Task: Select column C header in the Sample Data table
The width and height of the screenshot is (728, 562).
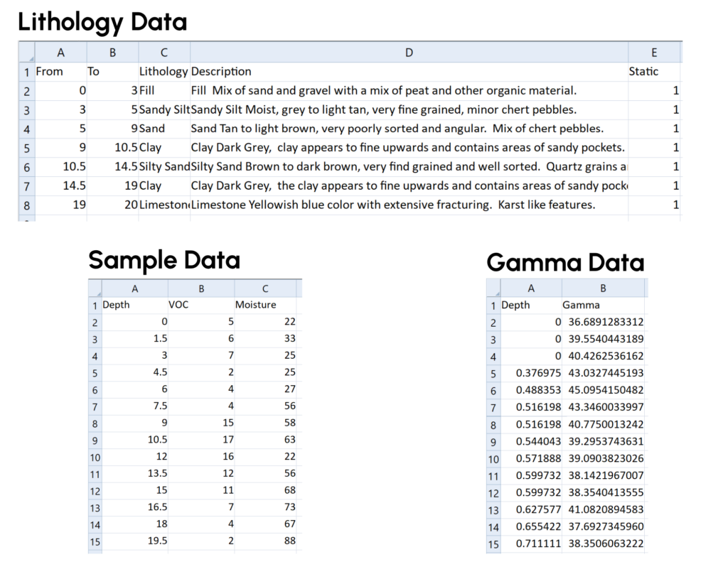Action: 265,288
